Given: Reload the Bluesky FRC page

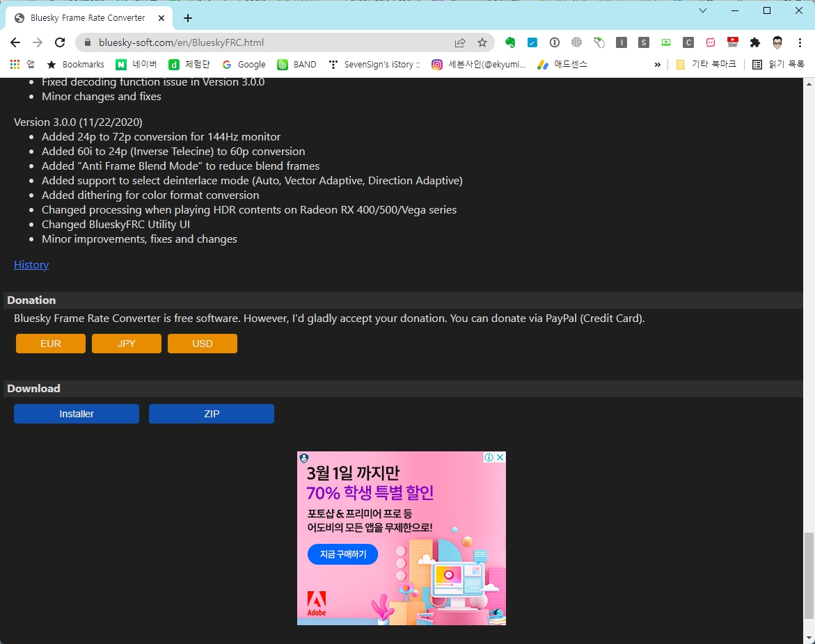Looking at the screenshot, I should click(x=60, y=42).
